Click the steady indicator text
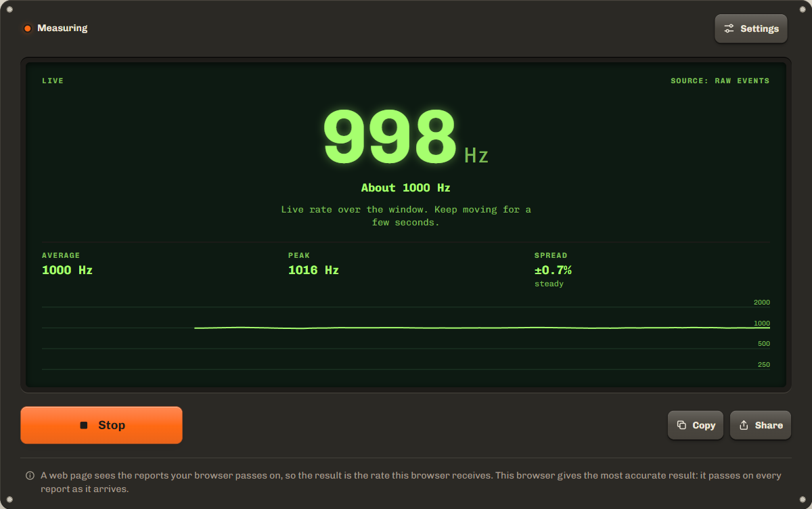The width and height of the screenshot is (812, 509). (x=549, y=284)
